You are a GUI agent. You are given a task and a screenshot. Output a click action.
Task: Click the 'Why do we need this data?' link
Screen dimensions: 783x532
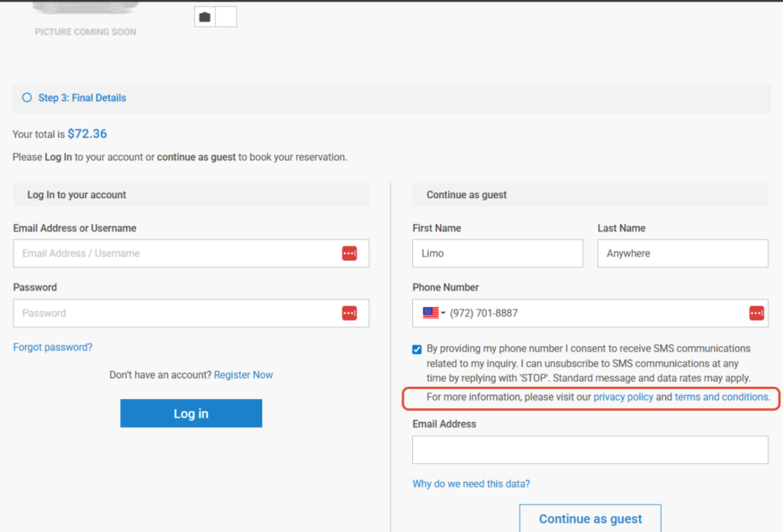click(x=471, y=484)
